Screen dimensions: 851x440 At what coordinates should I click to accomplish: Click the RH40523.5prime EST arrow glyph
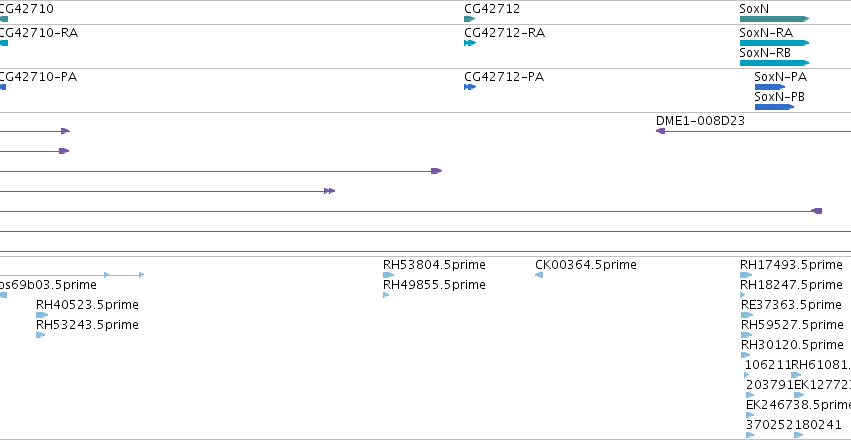coord(42,315)
